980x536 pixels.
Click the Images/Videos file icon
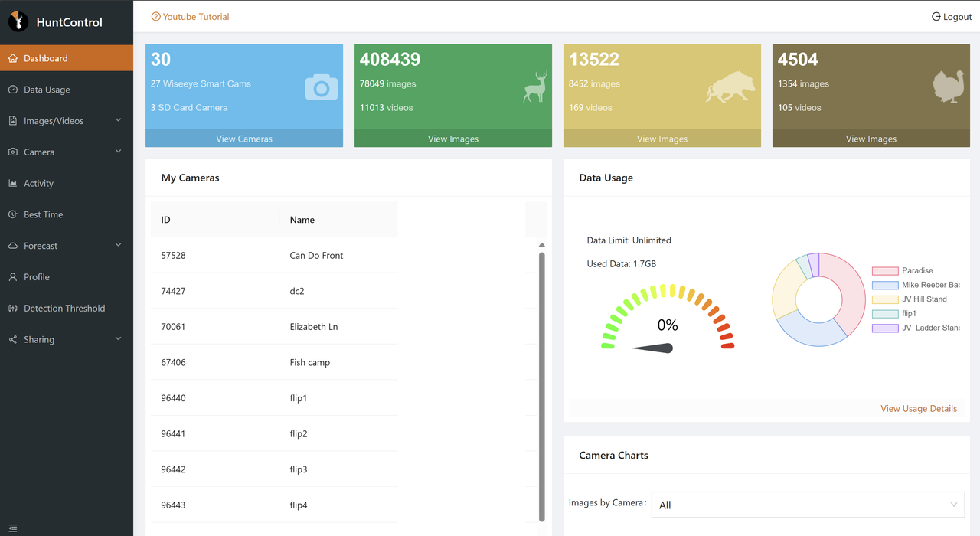(13, 121)
